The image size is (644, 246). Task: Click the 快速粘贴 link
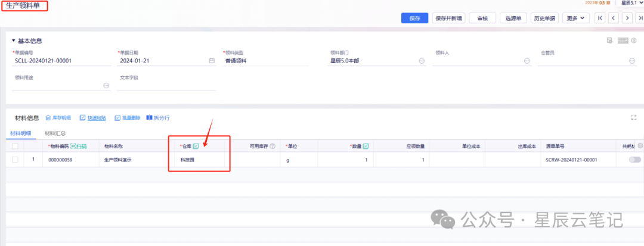click(92, 118)
